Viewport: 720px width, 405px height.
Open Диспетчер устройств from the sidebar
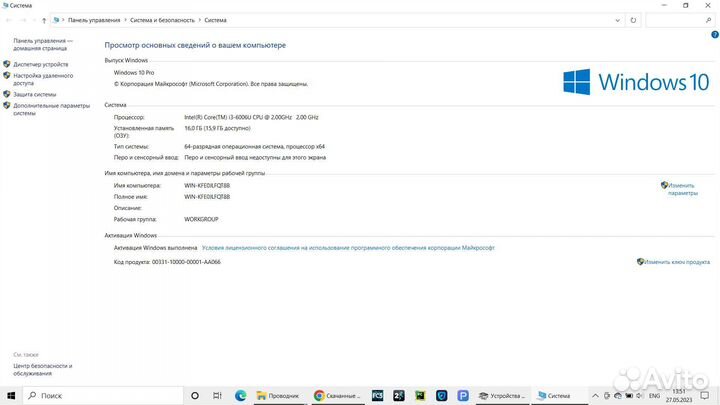tap(40, 64)
